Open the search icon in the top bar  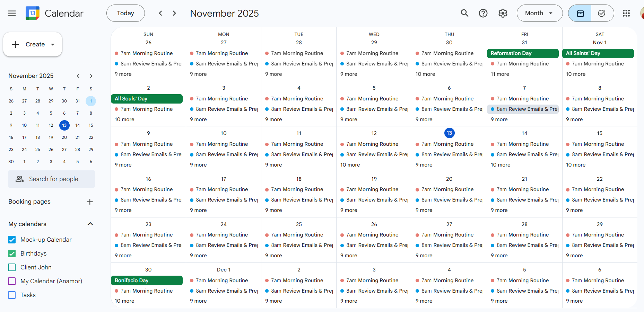pos(464,13)
